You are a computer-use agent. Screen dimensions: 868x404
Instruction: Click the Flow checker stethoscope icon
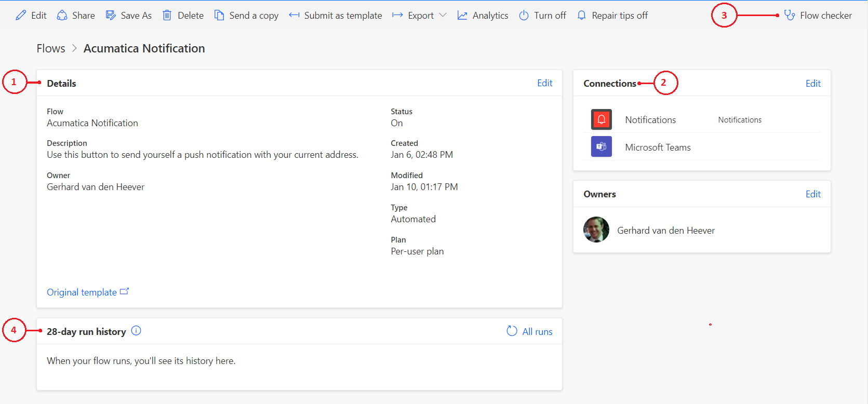(790, 16)
